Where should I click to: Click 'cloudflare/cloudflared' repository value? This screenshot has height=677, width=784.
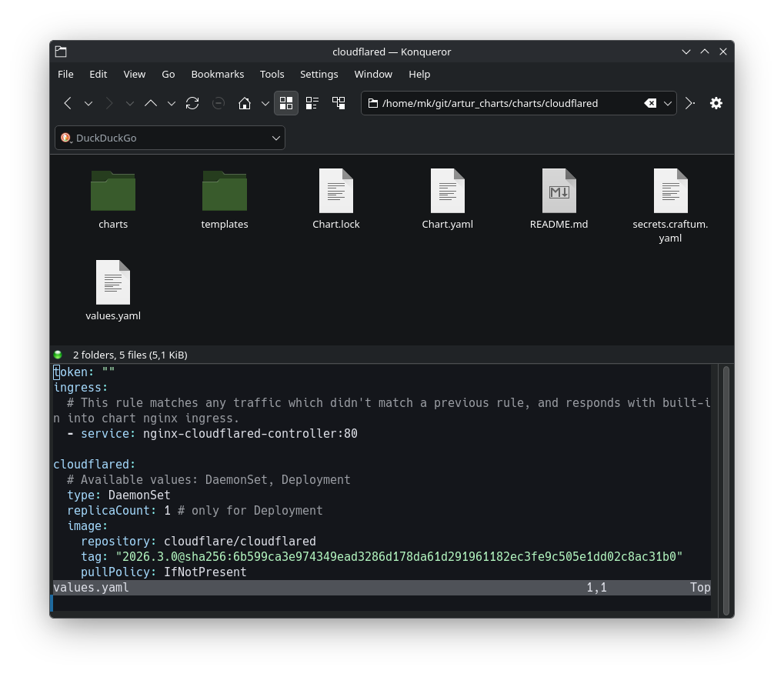pyautogui.click(x=240, y=542)
